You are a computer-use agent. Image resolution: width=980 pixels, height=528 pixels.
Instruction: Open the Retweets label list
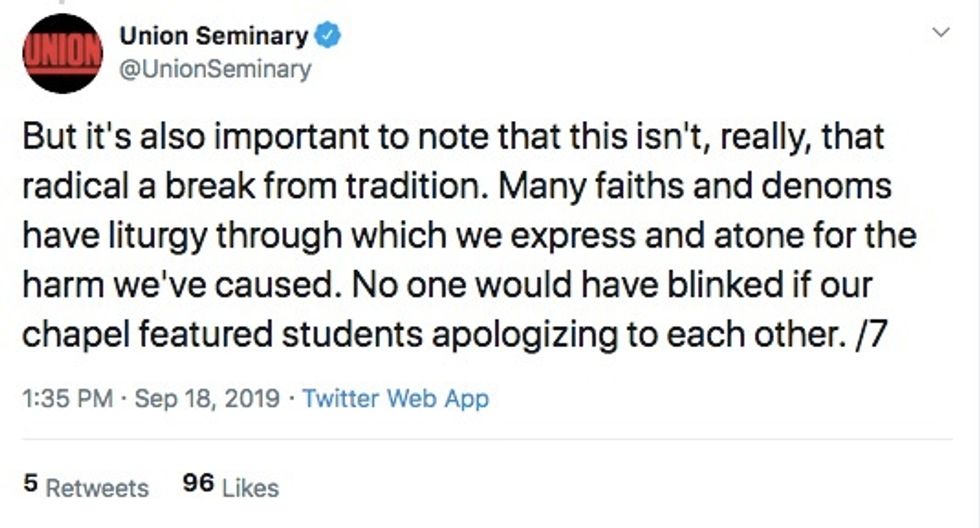(x=97, y=487)
